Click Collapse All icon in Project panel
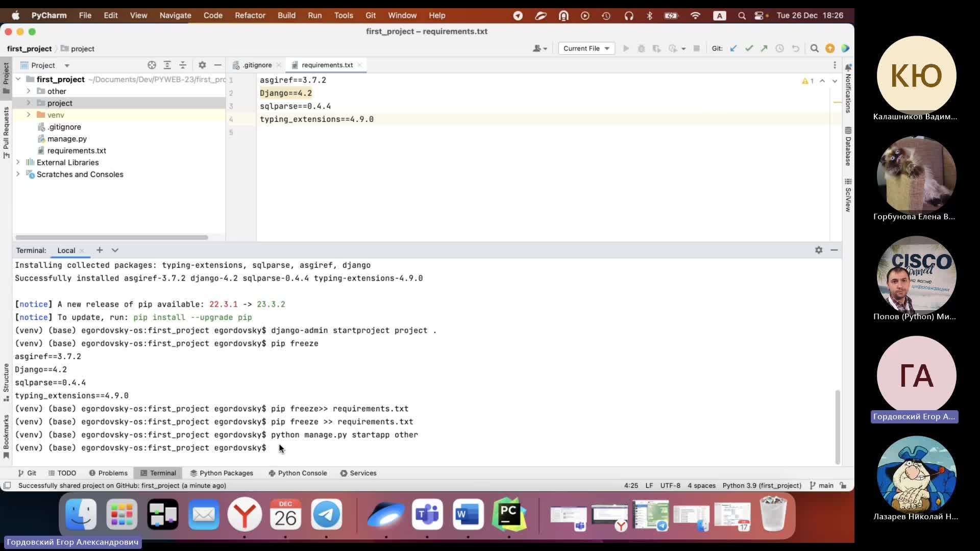The image size is (980, 551). click(x=183, y=65)
